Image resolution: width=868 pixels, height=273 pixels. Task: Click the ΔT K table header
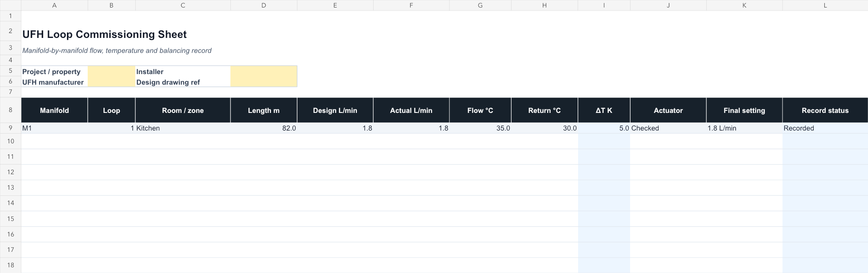tap(604, 110)
